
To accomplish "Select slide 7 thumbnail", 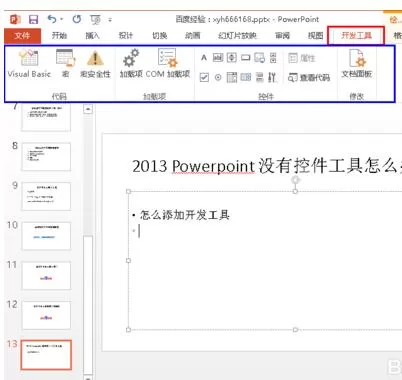I will (x=46, y=117).
